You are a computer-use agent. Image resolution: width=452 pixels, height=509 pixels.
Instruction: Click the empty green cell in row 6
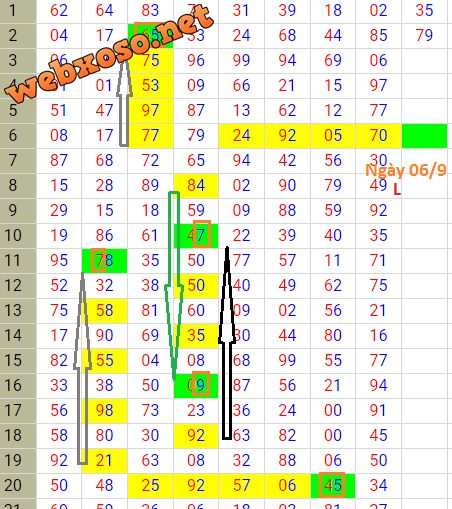tap(424, 136)
